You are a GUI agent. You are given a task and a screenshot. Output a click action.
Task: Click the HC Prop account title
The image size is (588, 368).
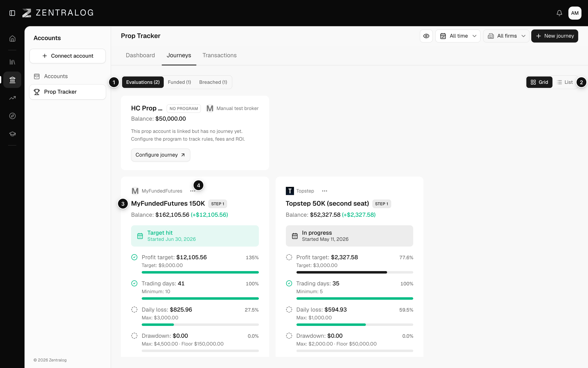point(147,108)
